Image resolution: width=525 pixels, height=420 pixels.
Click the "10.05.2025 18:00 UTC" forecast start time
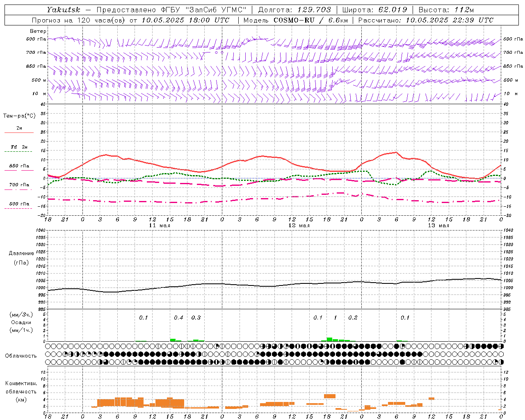(x=185, y=20)
